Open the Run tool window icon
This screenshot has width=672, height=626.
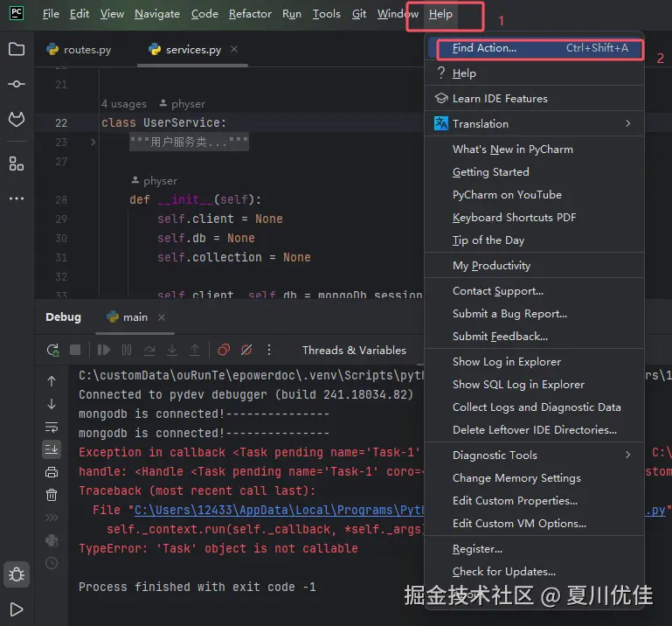coord(17,609)
